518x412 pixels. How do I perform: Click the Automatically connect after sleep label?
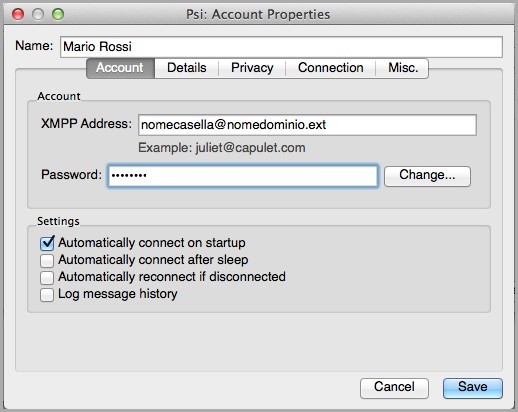click(153, 260)
